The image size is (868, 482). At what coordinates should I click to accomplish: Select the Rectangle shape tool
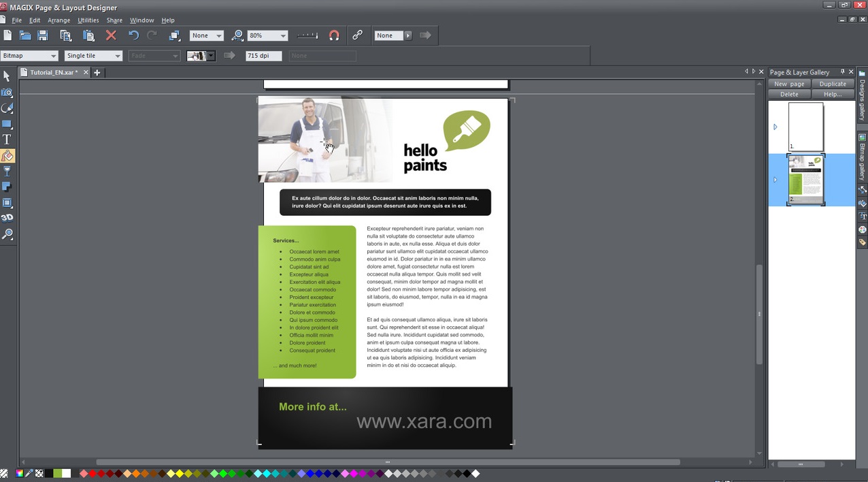(7, 124)
